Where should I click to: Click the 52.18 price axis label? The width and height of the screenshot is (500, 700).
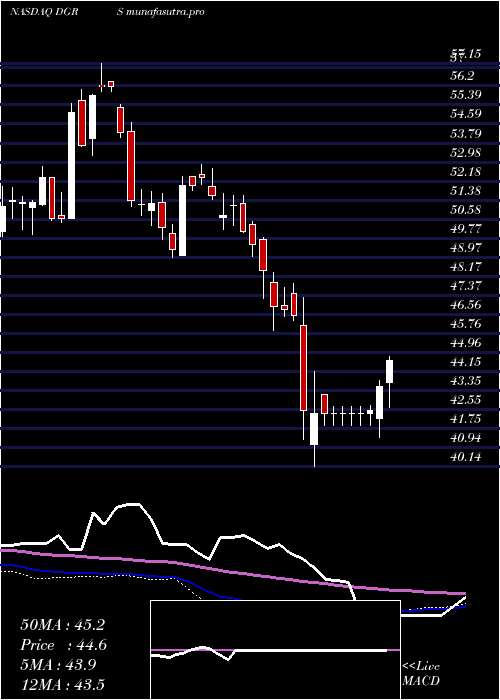pos(466,171)
